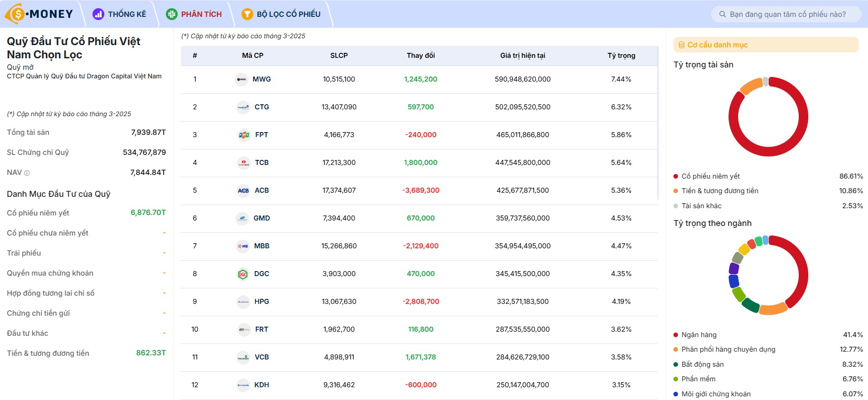The image size is (868, 400).
Task: Click the Bộ Lọc Cổ Phiếu filter icon
Action: [x=247, y=14]
